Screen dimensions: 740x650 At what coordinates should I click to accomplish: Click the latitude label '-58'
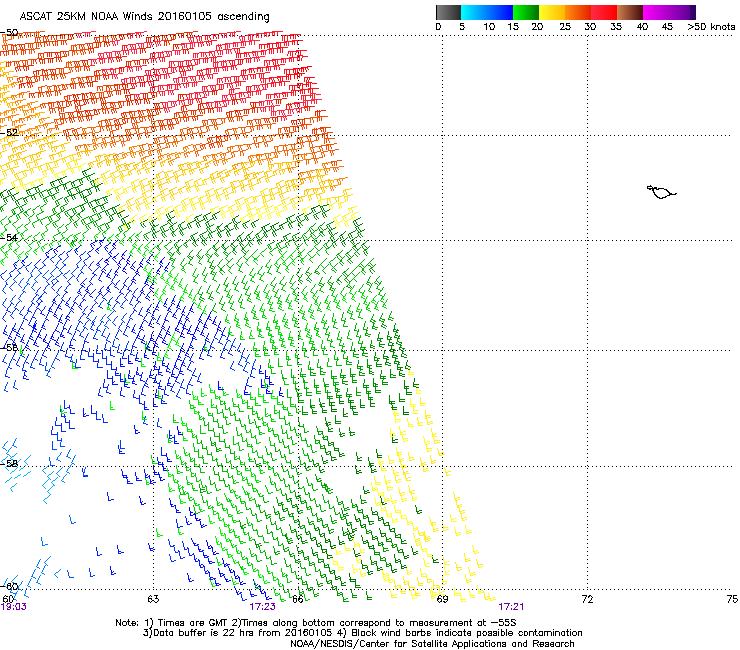[x=9, y=464]
